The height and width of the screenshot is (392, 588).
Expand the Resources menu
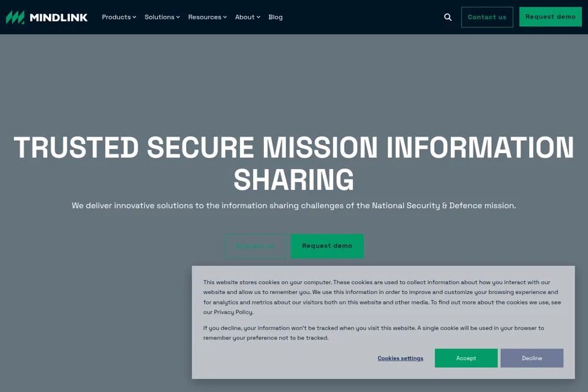[x=208, y=17]
